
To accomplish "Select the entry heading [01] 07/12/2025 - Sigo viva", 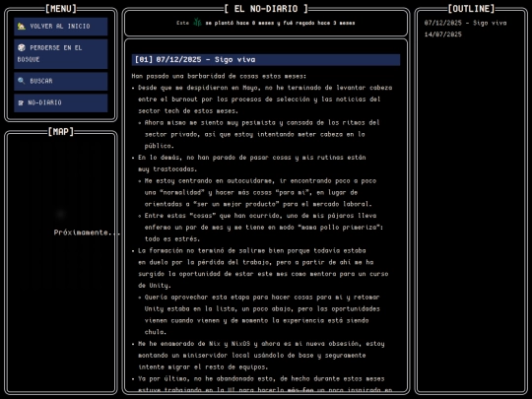I will click(266, 60).
